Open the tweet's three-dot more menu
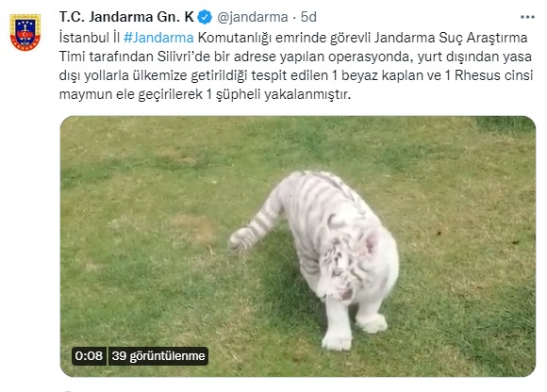Image resolution: width=547 pixels, height=392 pixels. pos(527,17)
